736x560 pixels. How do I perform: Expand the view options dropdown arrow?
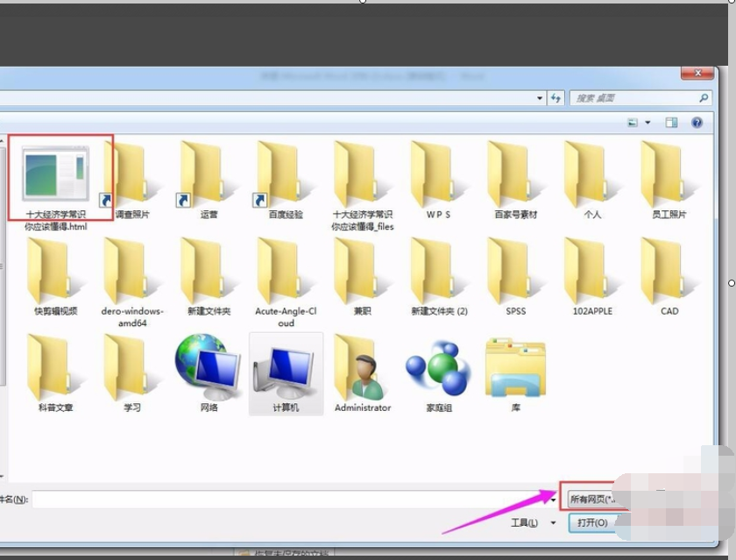648,123
